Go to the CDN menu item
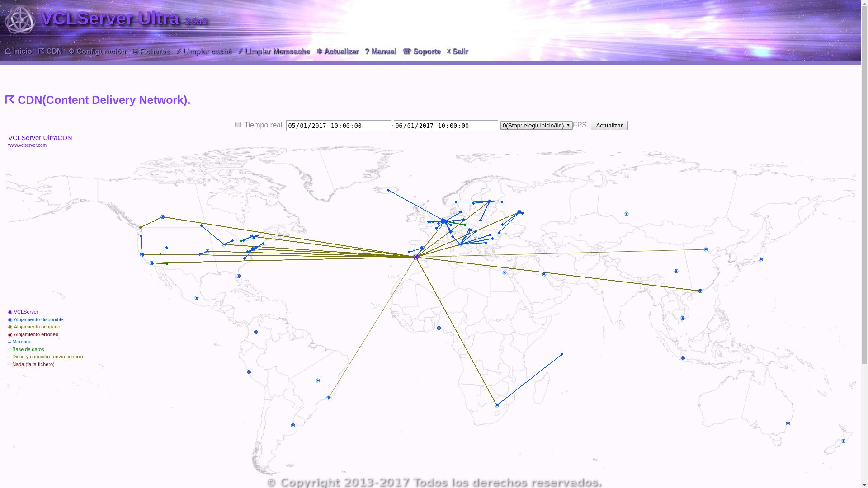This screenshot has height=488, width=868. click(x=50, y=52)
